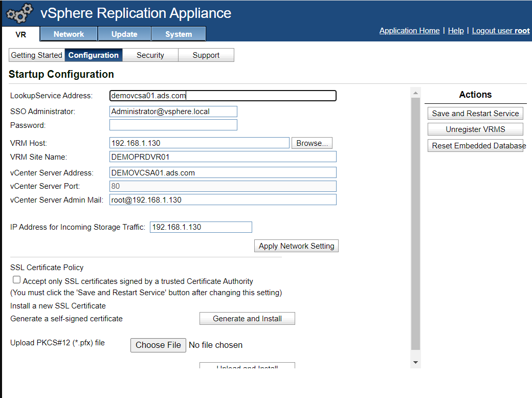Click Reset Embedded Database button
532x398 pixels.
[475, 146]
